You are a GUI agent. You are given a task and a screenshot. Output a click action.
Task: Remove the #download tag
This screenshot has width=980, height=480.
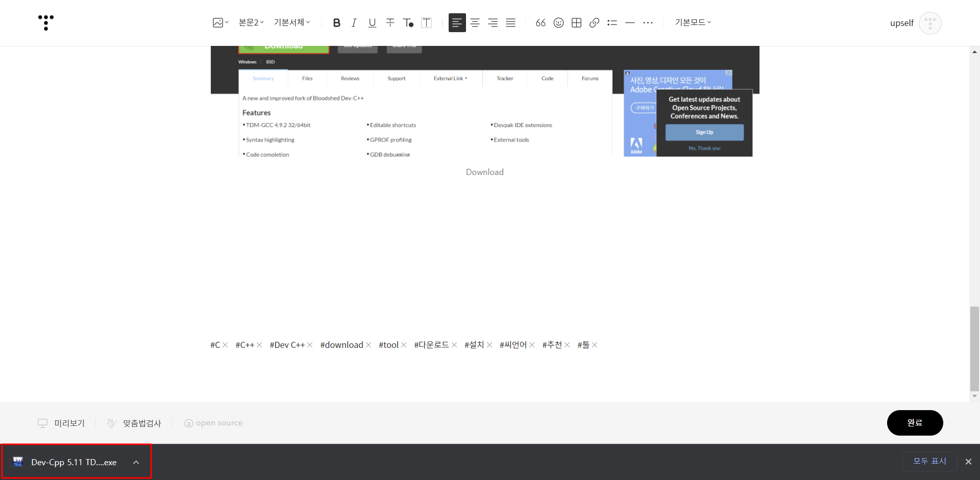pos(369,345)
